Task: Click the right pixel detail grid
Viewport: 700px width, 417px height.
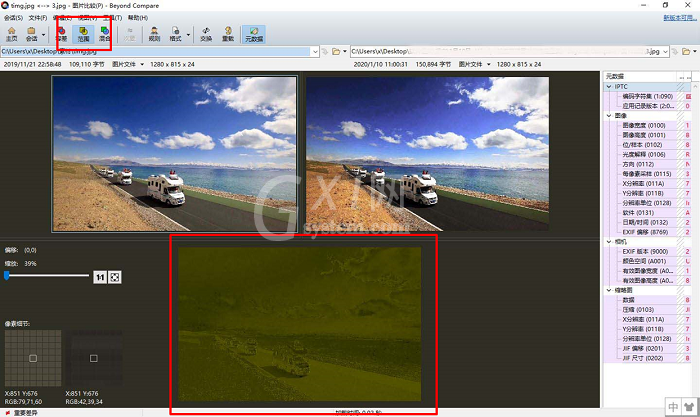Action: pos(94,358)
